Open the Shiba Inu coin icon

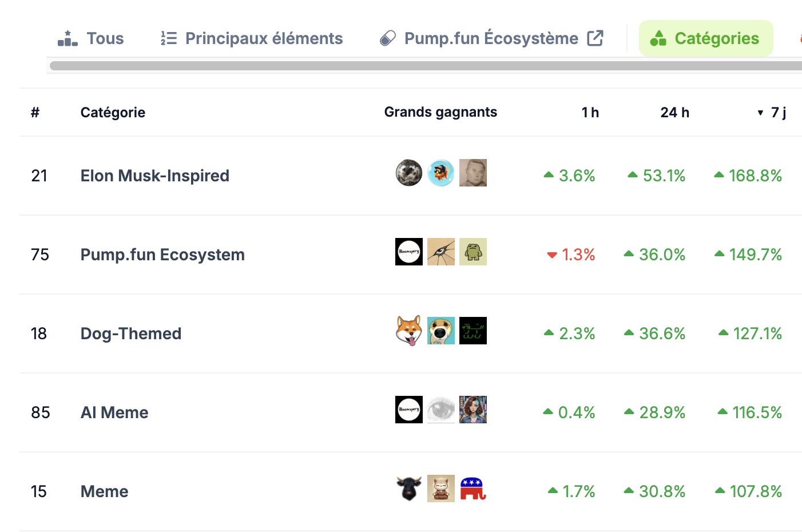[x=409, y=331]
